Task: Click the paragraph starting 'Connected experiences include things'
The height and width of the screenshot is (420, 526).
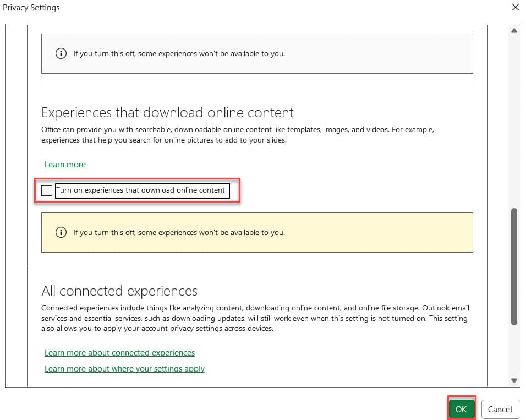Action: pyautogui.click(x=255, y=318)
